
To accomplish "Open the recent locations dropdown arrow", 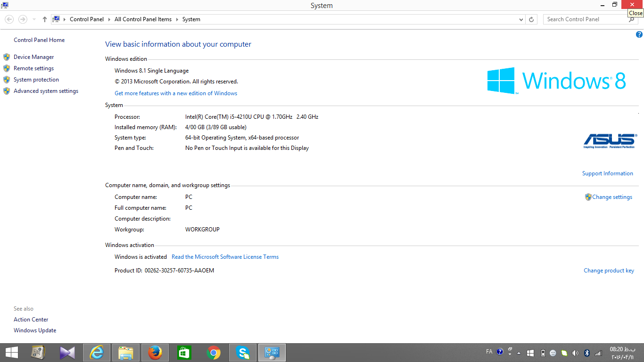I will pos(34,19).
